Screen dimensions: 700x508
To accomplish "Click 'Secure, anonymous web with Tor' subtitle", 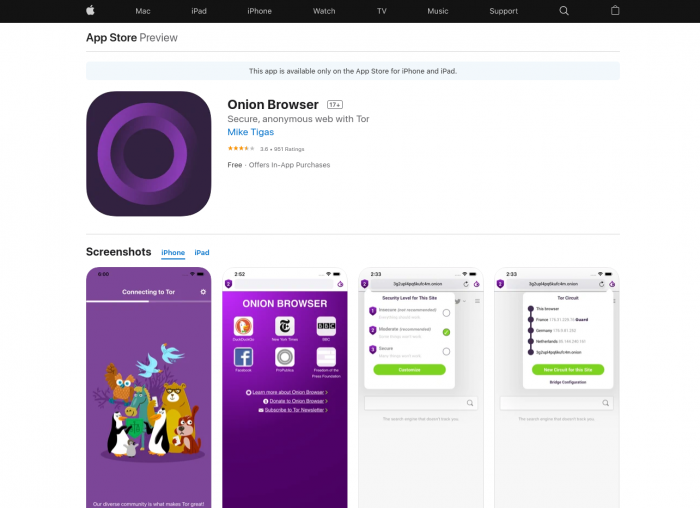I will click(x=298, y=119).
